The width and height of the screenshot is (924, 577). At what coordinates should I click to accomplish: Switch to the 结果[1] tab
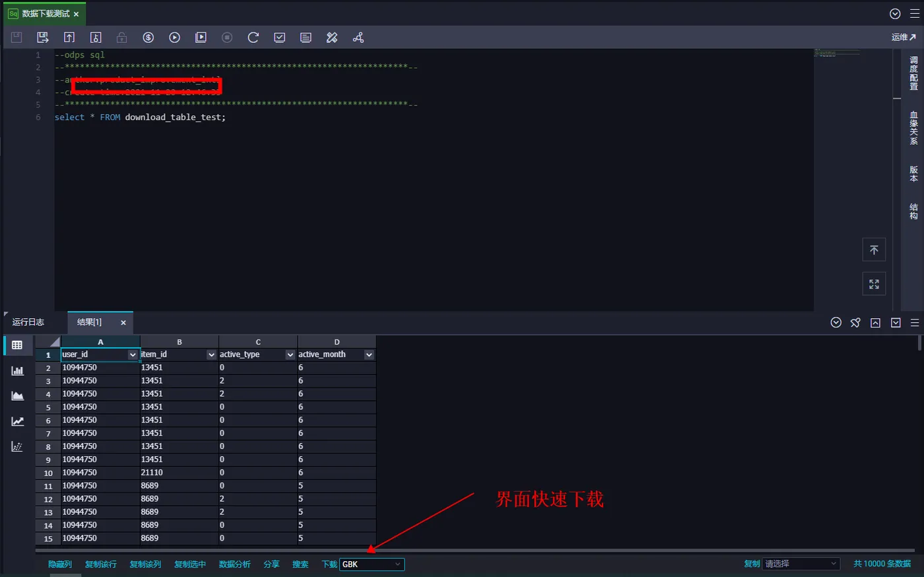[89, 322]
